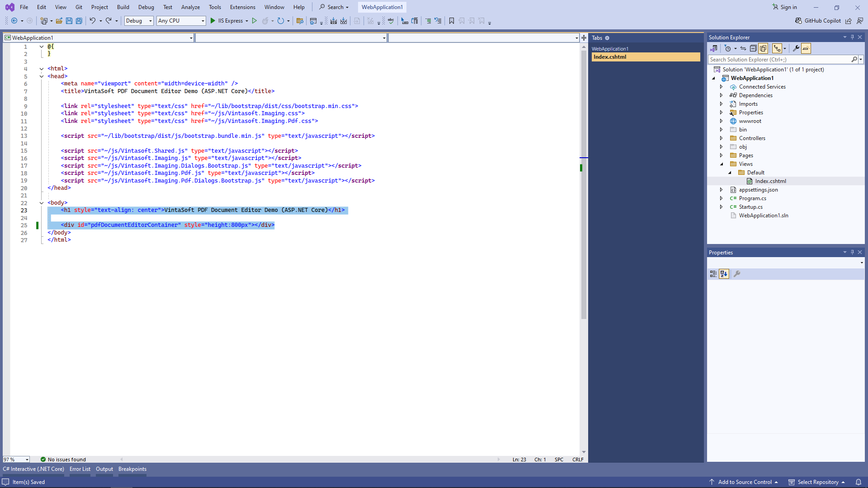The image size is (868, 488).
Task: Click the Sign in link
Action: (x=788, y=7)
